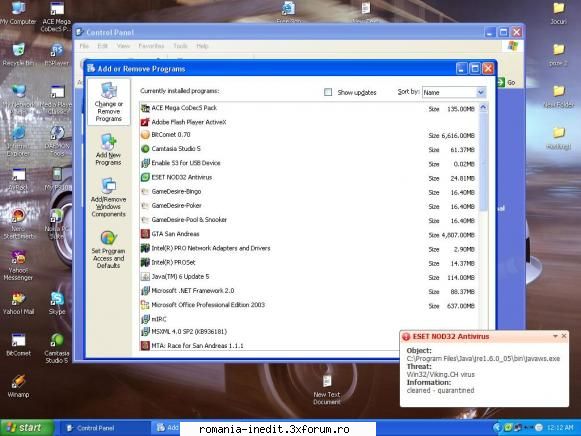Viewport: 581px width, 436px height.
Task: Open the Yahoo! Mail desktop icon
Action: (18, 304)
